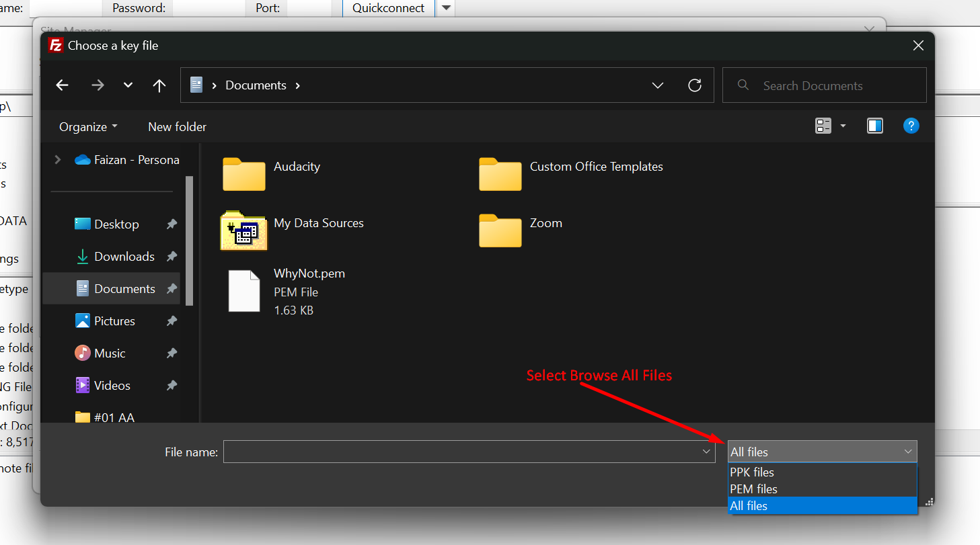Image resolution: width=980 pixels, height=545 pixels.
Task: Select the Audacity folder
Action: tap(272, 173)
